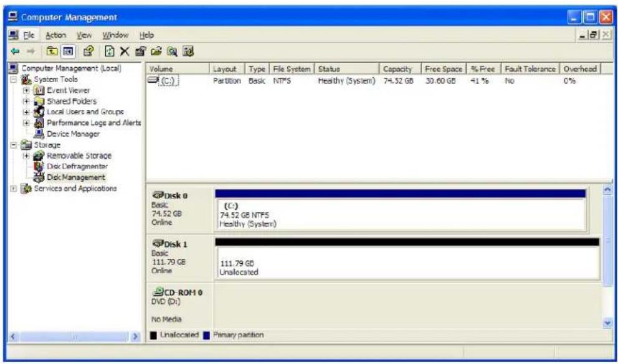Collapse the System Tools tree branch

pyautogui.click(x=14, y=80)
